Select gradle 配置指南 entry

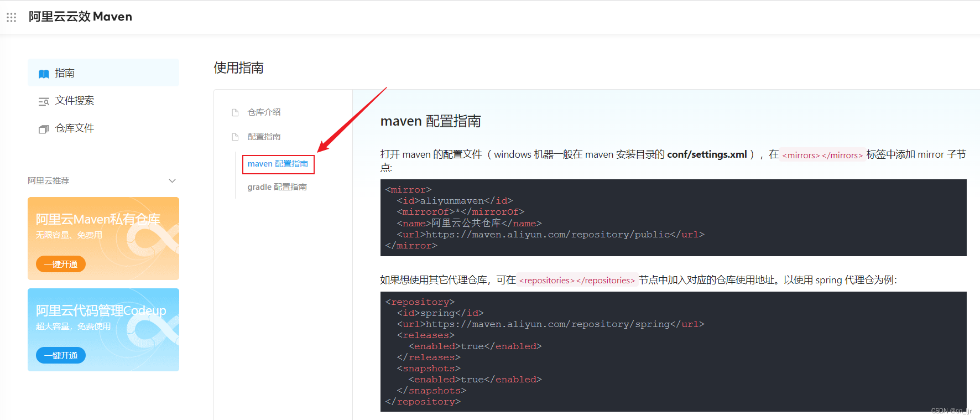[277, 187]
